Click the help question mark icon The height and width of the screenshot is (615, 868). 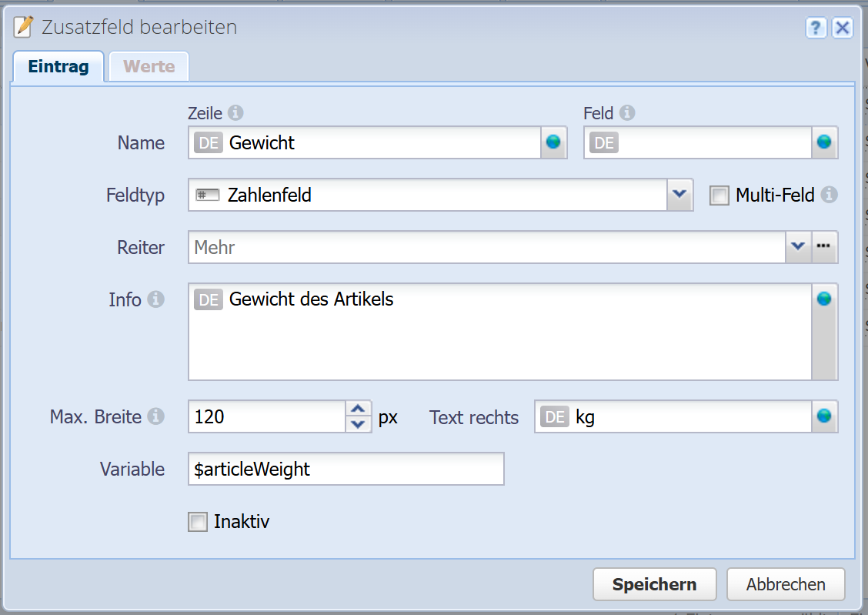coord(816,28)
